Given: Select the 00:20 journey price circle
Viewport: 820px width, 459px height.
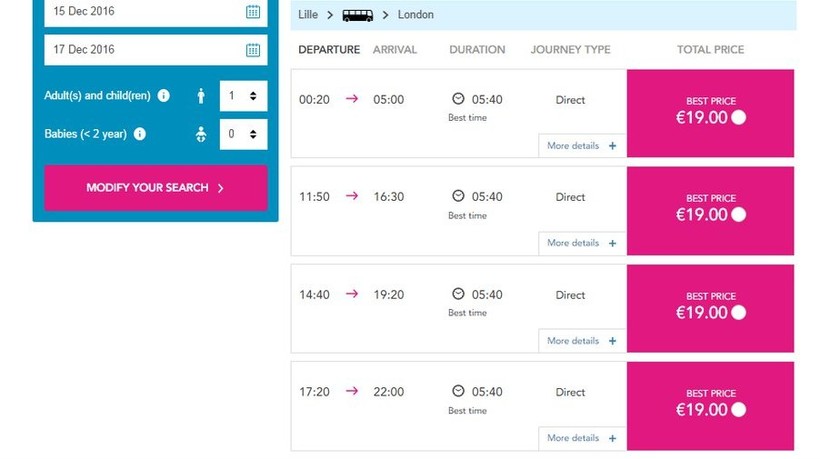Looking at the screenshot, I should click(x=739, y=117).
